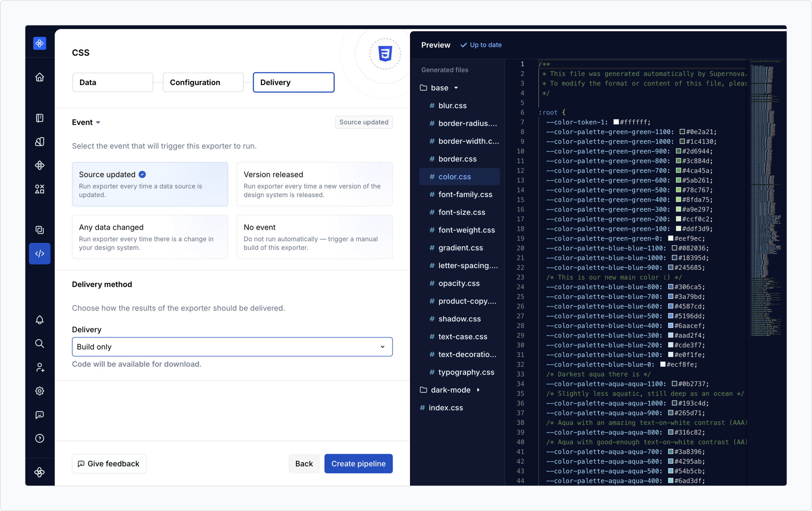Click the home icon in sidebar
The image size is (812, 511).
[x=40, y=77]
